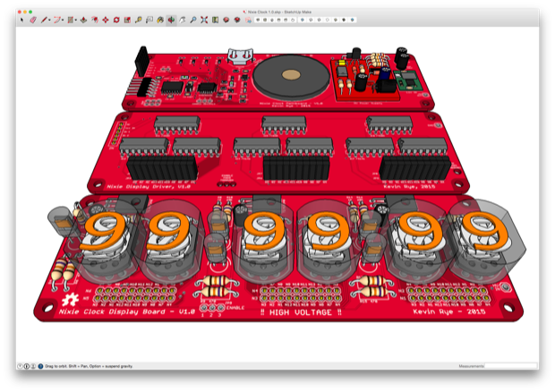Select the Rotate tool
Screen dimensions: 555x392
(x=116, y=21)
